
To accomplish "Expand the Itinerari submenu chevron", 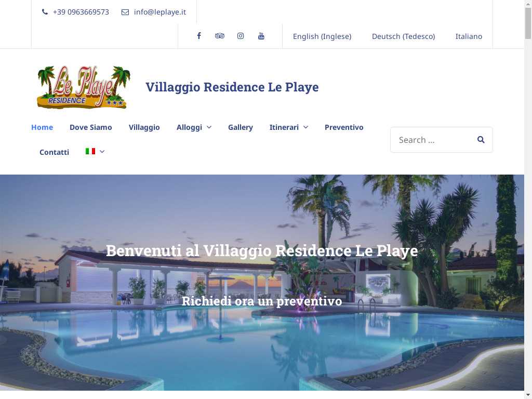I will coord(305,127).
